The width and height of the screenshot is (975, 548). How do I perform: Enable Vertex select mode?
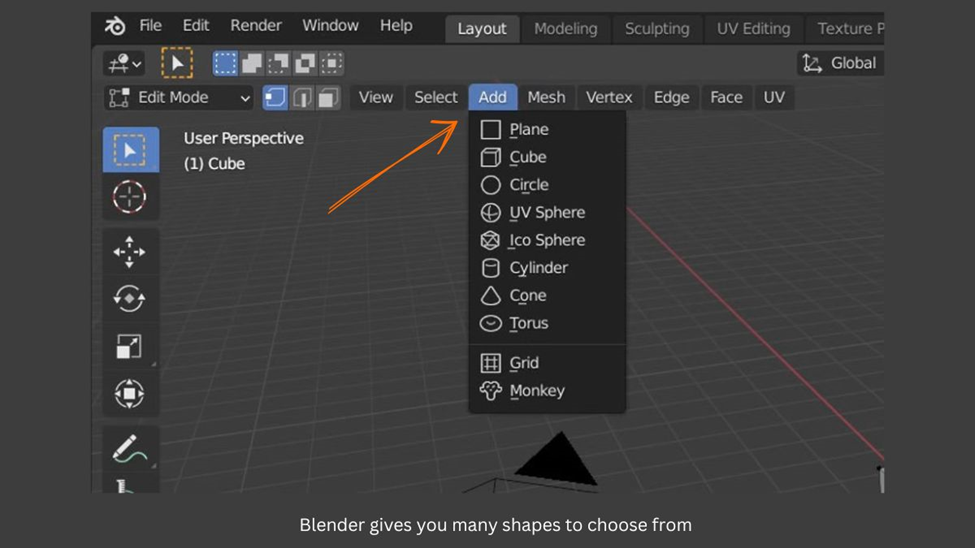(x=275, y=98)
